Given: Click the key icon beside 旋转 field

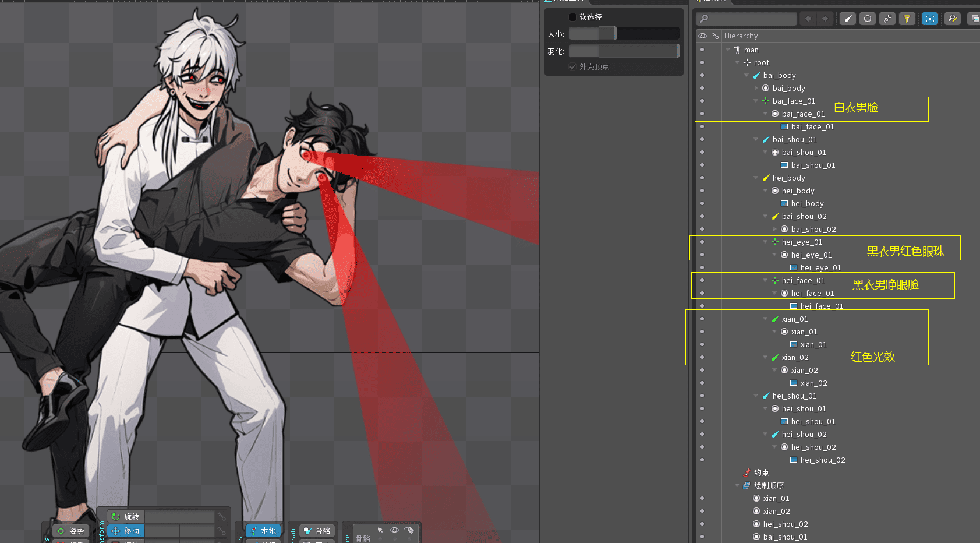Looking at the screenshot, I should 221,517.
